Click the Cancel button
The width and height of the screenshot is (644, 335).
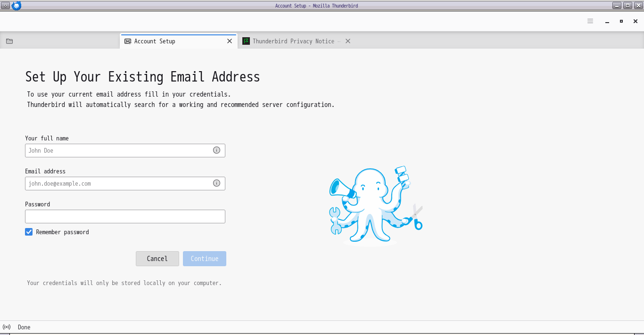pos(157,259)
